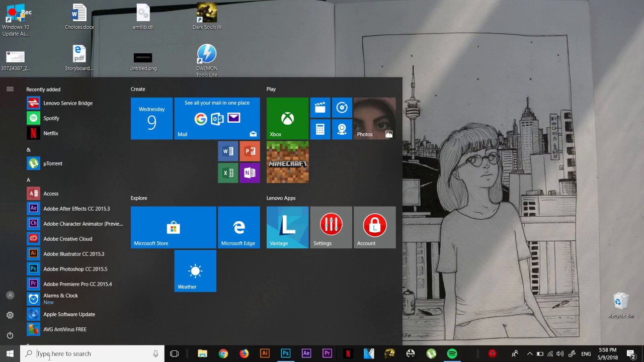The width and height of the screenshot is (644, 362).
Task: Open the user account button in Start
Action: point(10,295)
